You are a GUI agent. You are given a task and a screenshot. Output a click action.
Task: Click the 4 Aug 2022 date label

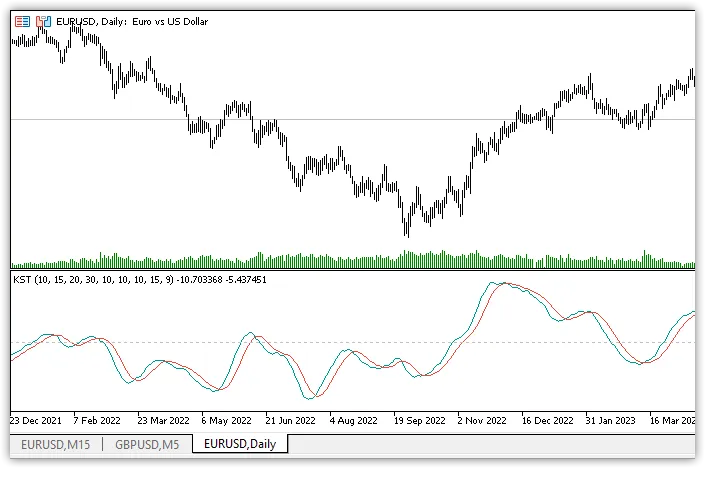tap(354, 421)
